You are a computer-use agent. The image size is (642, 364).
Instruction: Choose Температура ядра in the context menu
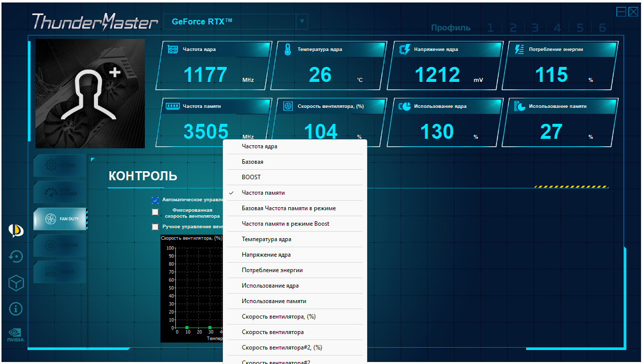point(295,239)
